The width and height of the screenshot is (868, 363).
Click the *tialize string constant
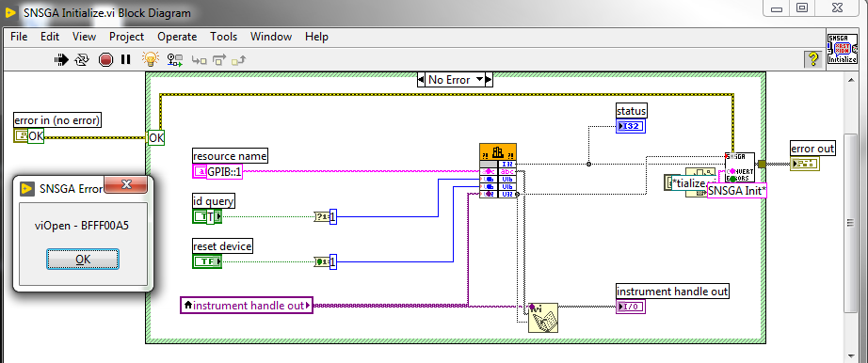pos(688,183)
